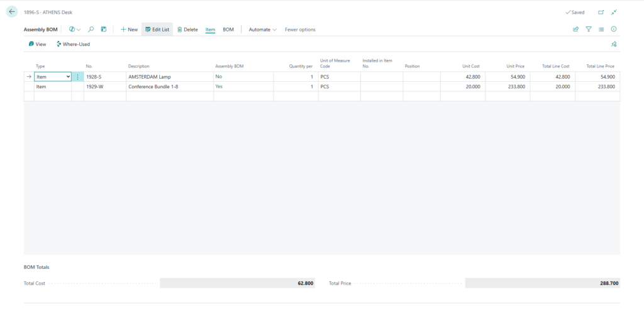Click the Yes link for Conference Bundle

219,87
